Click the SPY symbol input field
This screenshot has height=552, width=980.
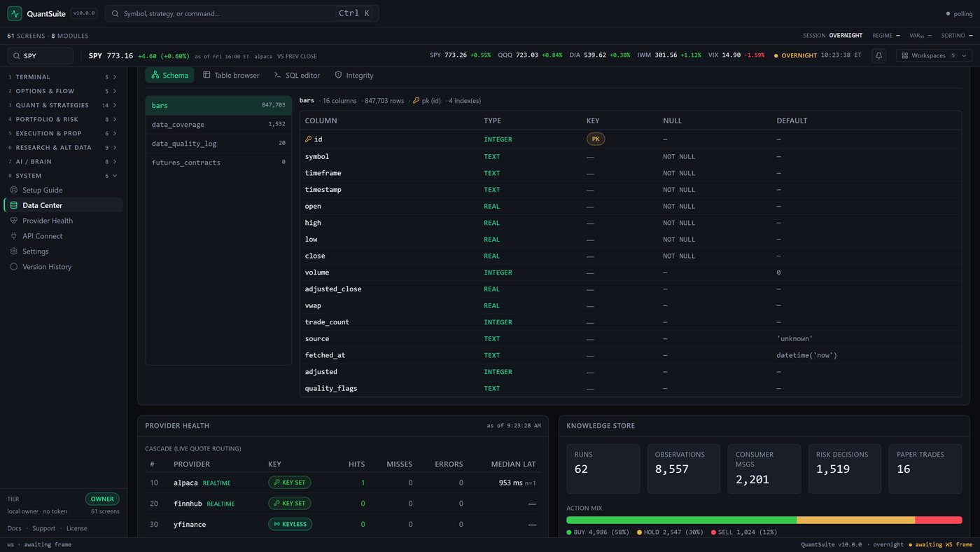click(41, 56)
